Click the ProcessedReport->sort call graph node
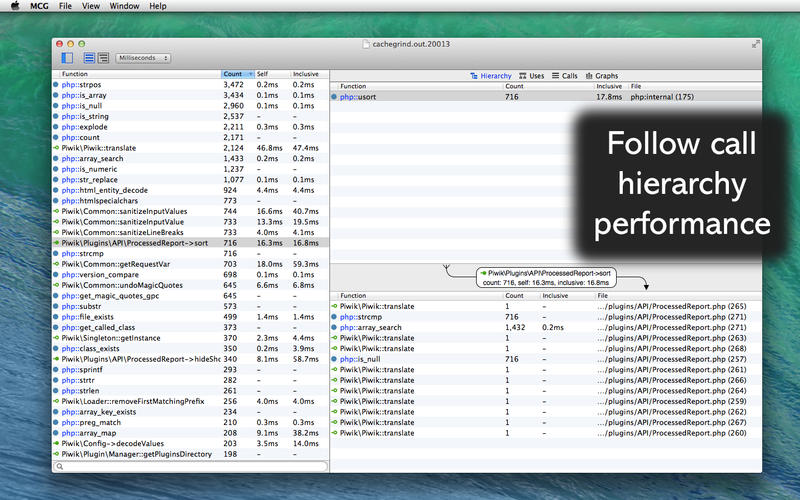800x500 pixels. [x=546, y=278]
